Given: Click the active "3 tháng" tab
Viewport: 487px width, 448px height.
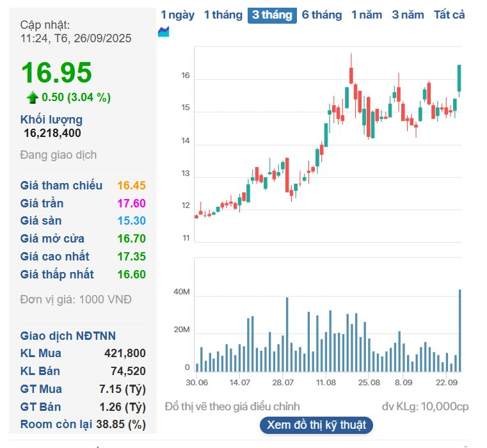Looking at the screenshot, I should [272, 15].
